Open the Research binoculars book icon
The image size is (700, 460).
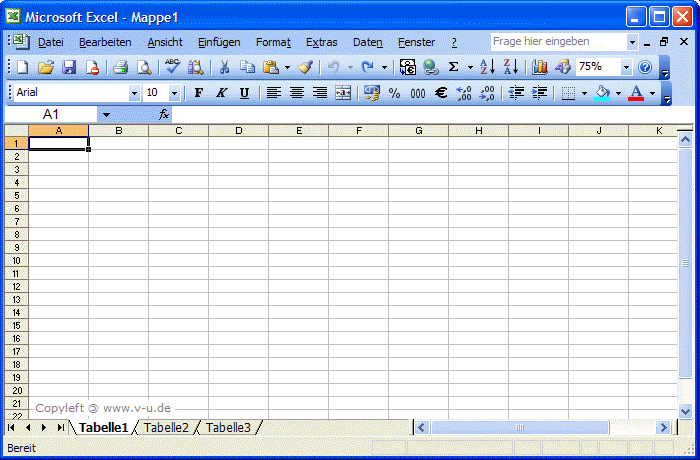click(x=195, y=67)
